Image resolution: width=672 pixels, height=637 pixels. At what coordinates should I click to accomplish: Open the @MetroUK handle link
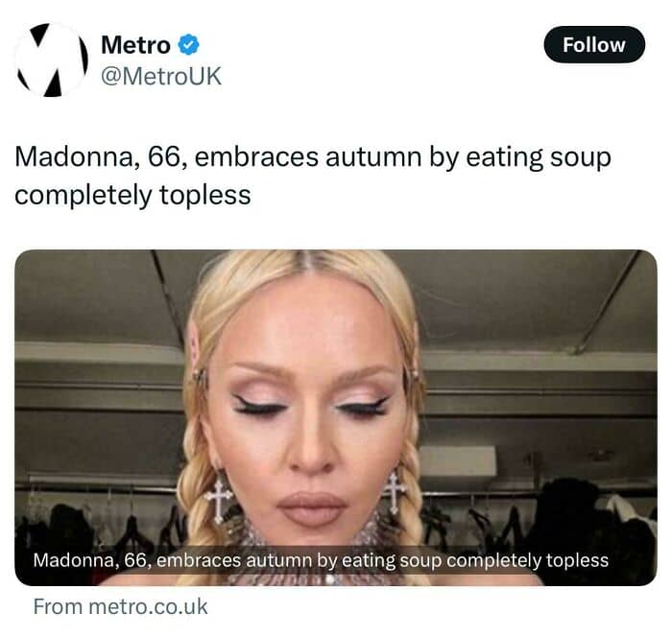[161, 76]
